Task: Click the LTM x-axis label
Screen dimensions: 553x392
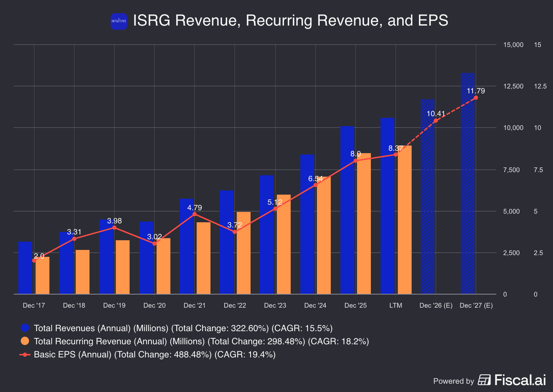Action: tap(396, 305)
